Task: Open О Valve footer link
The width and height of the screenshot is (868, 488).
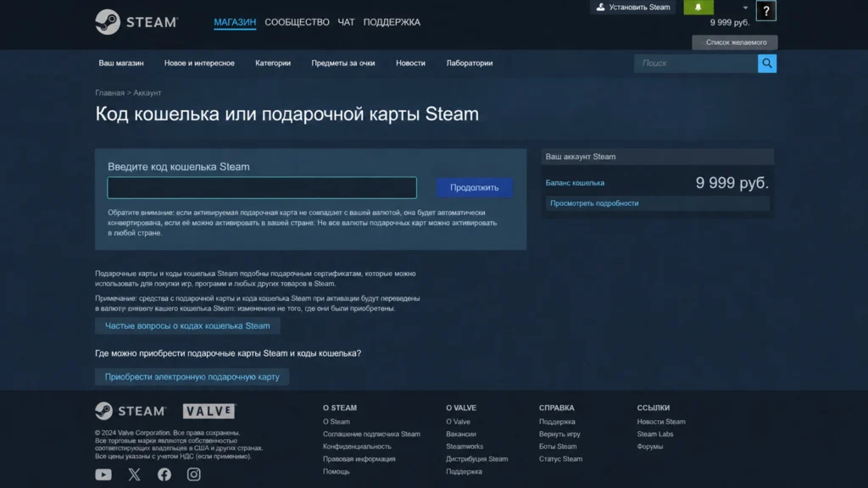Action: click(x=458, y=422)
